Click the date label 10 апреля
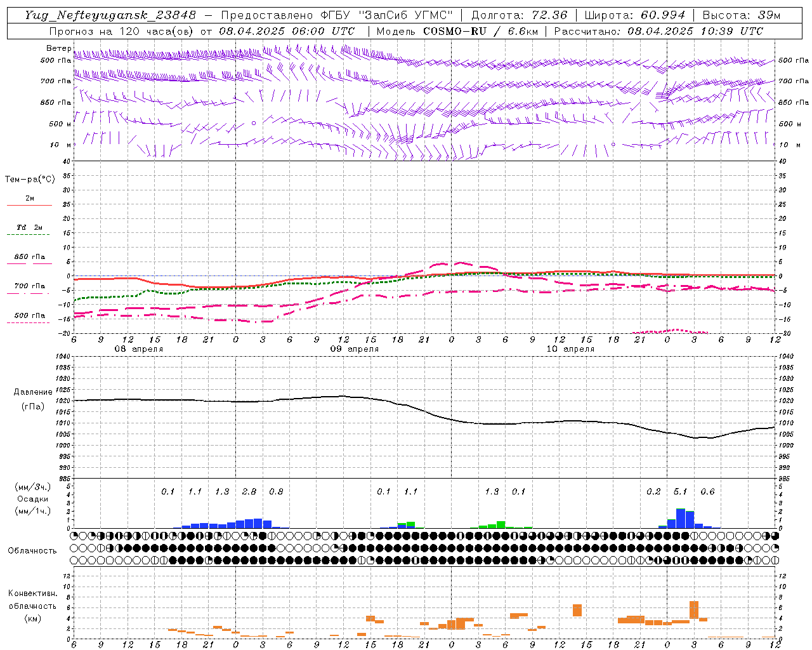The height and width of the screenshot is (650, 812). (x=570, y=349)
